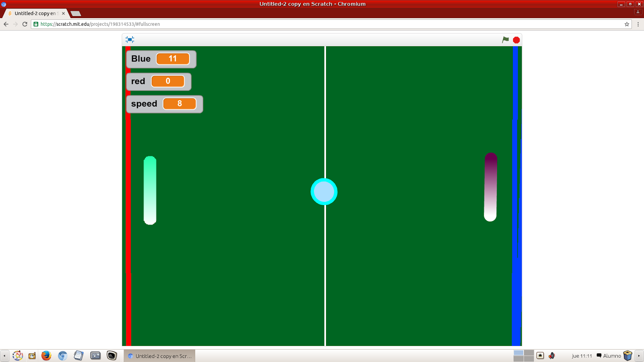Image resolution: width=644 pixels, height=362 pixels.
Task: Exit Scratch fullscreen with the shrink icon
Action: [x=130, y=39]
